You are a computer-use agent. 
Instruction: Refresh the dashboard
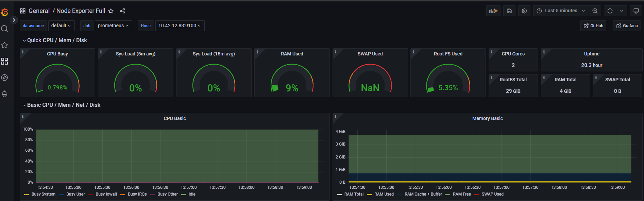coord(610,11)
